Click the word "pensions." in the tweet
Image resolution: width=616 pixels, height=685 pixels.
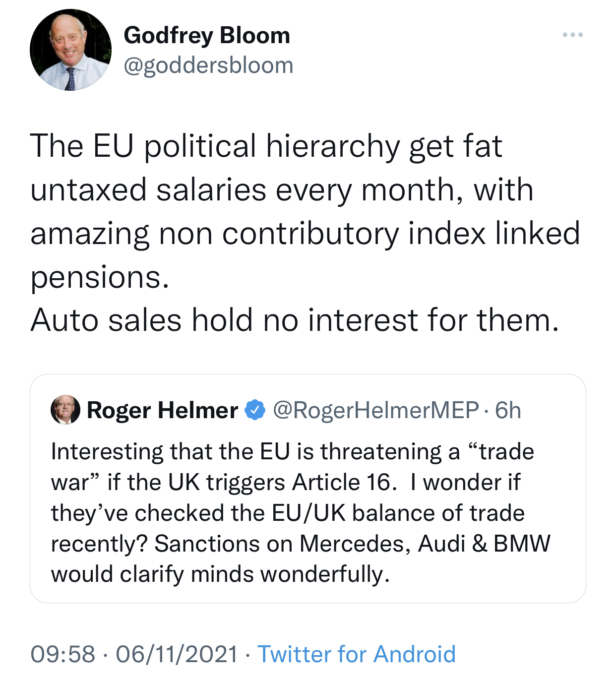(100, 277)
